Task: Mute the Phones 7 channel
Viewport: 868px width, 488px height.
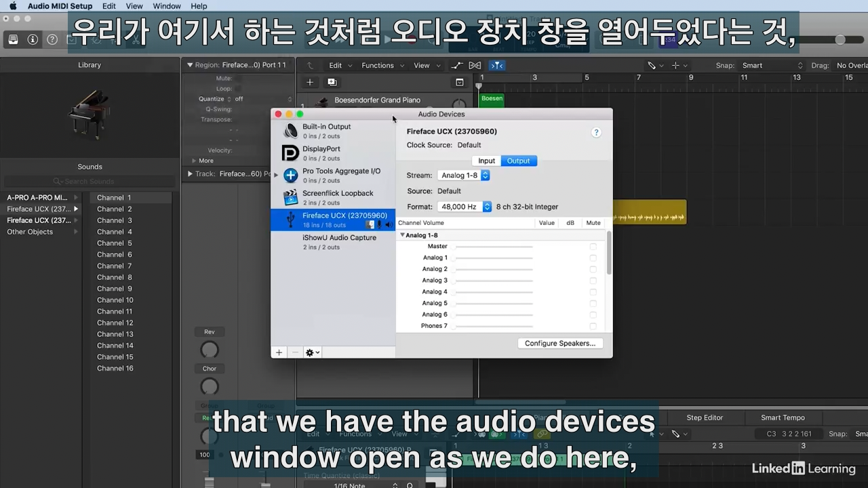Action: pyautogui.click(x=593, y=326)
